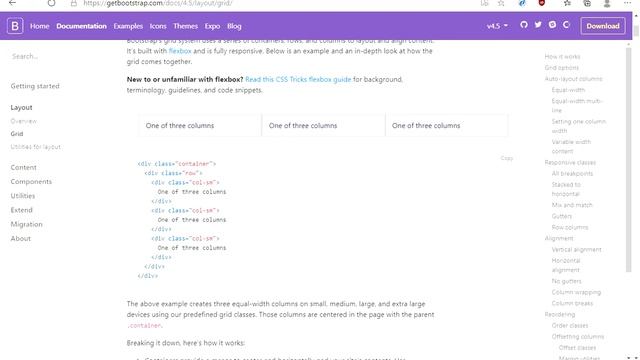
Task: Open Documentation in the navbar
Action: tap(81, 26)
